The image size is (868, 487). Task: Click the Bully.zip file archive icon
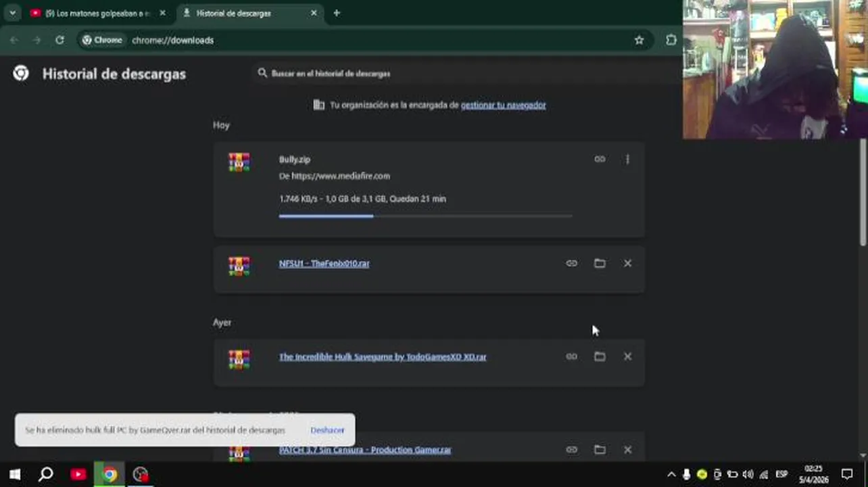click(239, 162)
